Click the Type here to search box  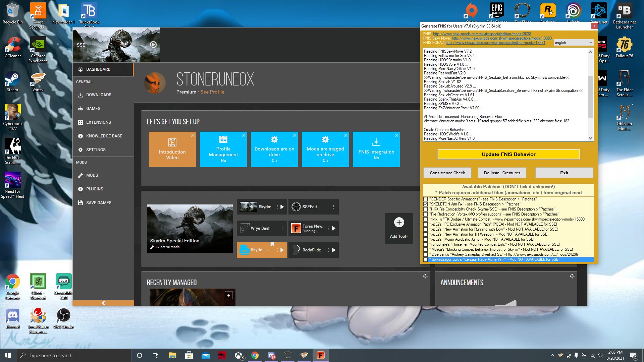pyautogui.click(x=74, y=355)
